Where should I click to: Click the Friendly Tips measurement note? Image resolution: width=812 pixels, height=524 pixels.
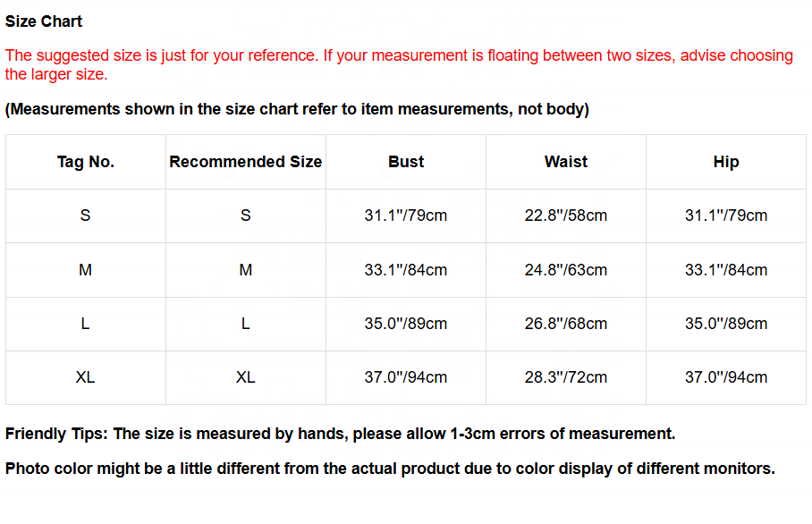(x=340, y=434)
